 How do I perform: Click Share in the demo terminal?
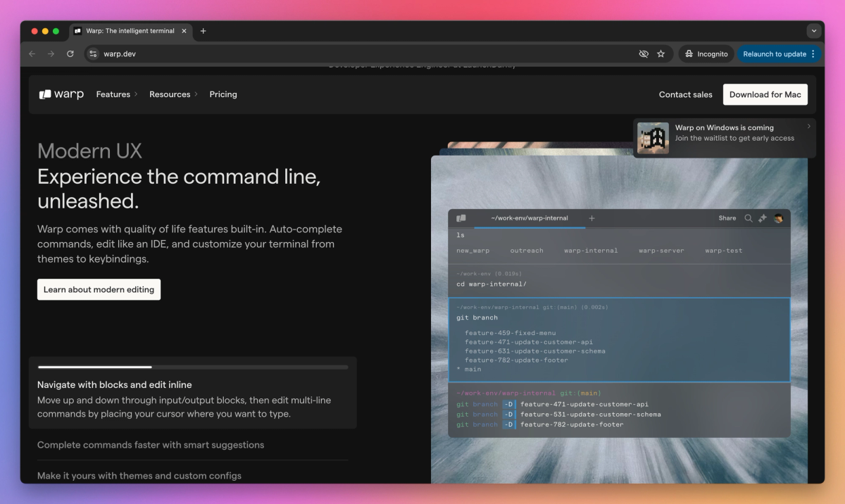[727, 218]
